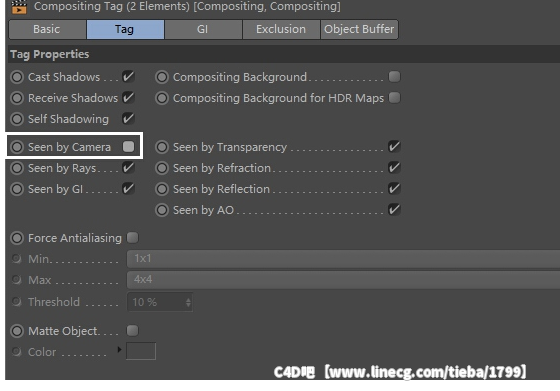Screen dimensions: 560x391
Task: Click the Seen by Camera keyframe circle
Action: [17, 147]
